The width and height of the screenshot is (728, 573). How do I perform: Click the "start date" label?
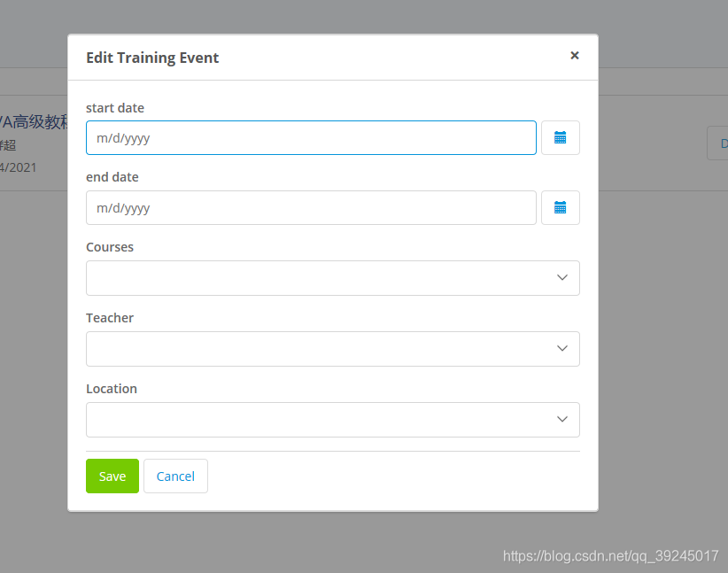(115, 108)
